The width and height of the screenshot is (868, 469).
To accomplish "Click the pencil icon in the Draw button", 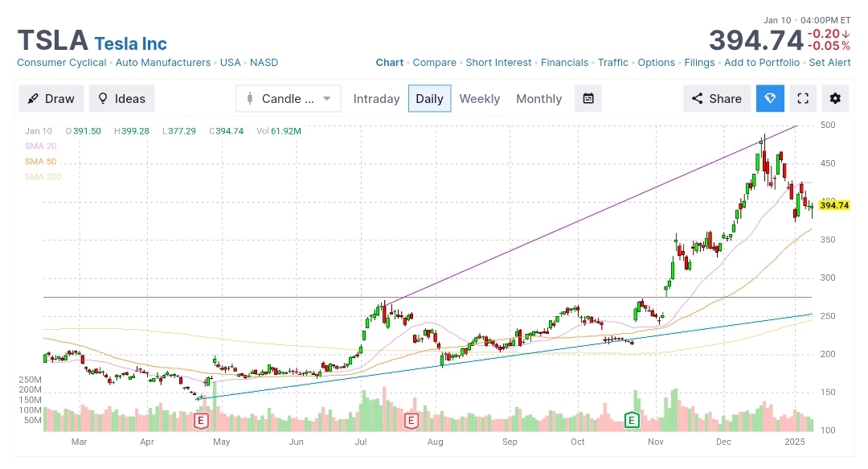I will [x=33, y=99].
